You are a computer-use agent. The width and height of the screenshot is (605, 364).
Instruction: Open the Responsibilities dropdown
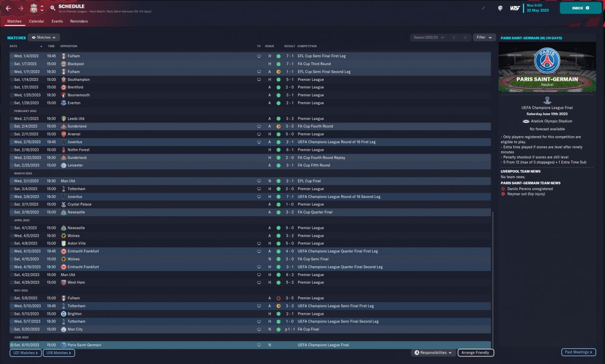click(433, 353)
